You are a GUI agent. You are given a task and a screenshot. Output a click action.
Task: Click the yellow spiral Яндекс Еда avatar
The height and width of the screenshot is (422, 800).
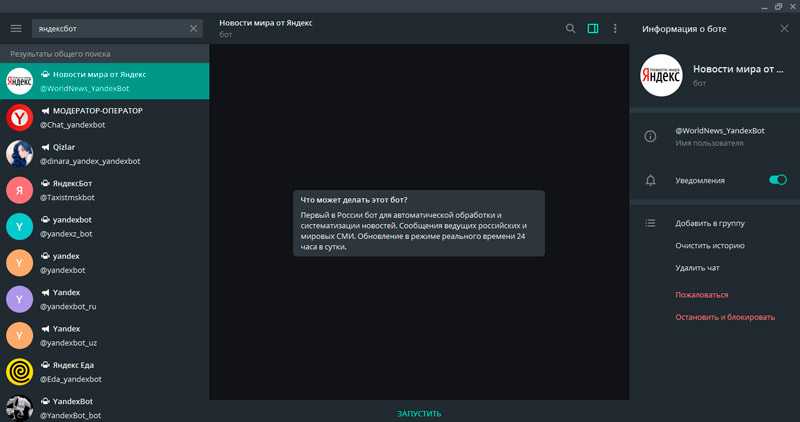[19, 371]
